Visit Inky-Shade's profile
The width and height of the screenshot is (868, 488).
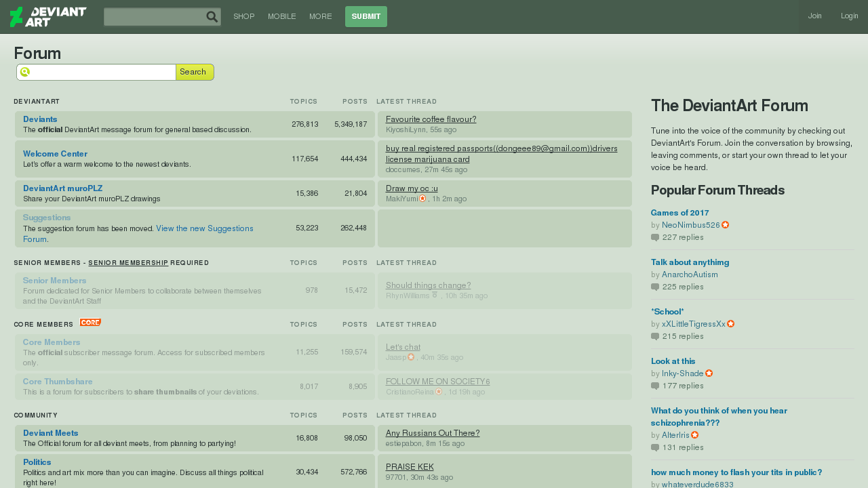click(x=683, y=373)
